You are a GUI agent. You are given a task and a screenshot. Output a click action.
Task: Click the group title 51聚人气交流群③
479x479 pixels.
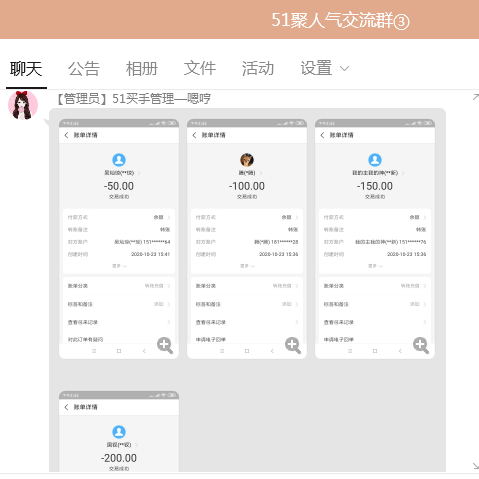340,20
